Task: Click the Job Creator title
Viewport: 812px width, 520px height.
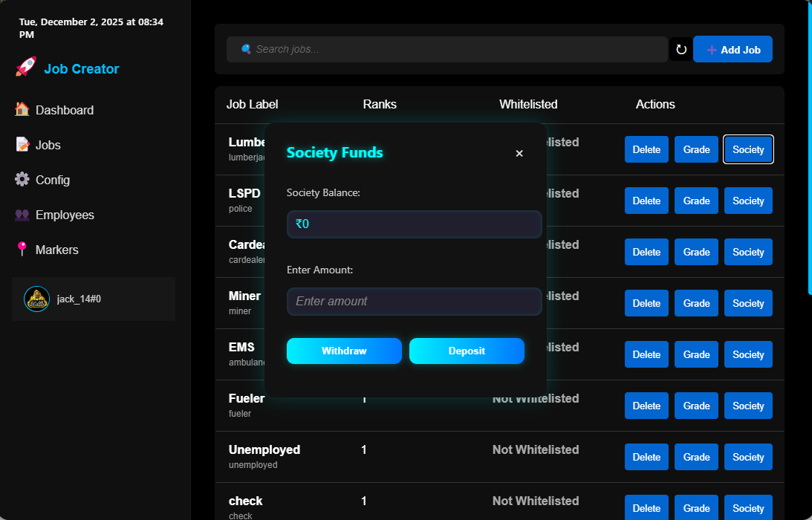Action: click(82, 69)
